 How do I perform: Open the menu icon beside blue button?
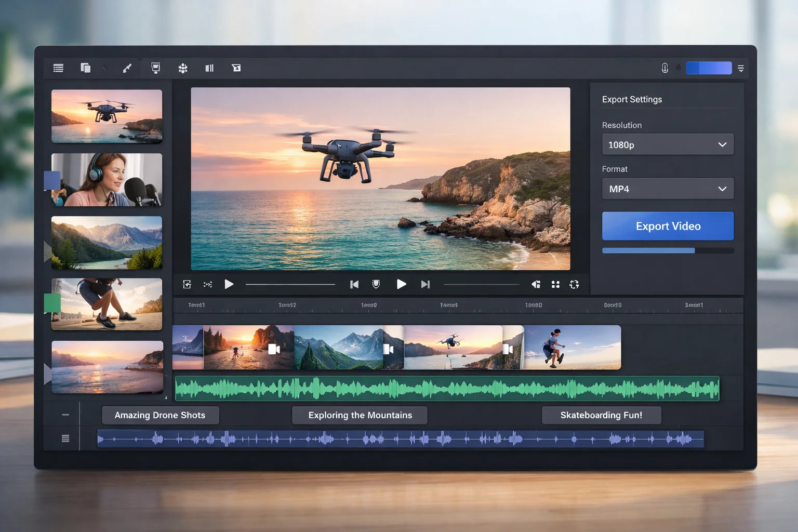point(741,68)
